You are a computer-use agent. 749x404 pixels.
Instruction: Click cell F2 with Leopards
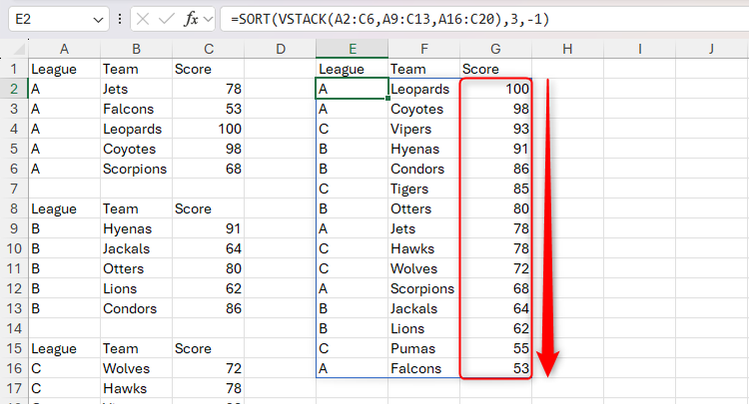424,89
